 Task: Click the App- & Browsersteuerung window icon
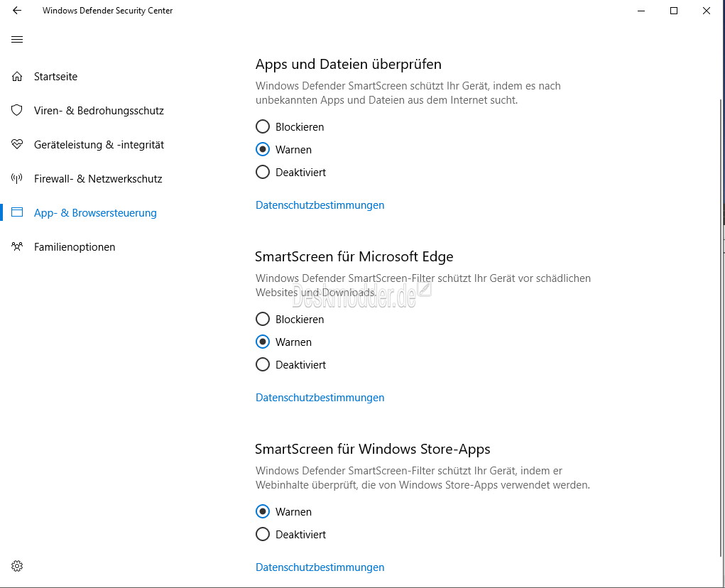click(x=17, y=212)
